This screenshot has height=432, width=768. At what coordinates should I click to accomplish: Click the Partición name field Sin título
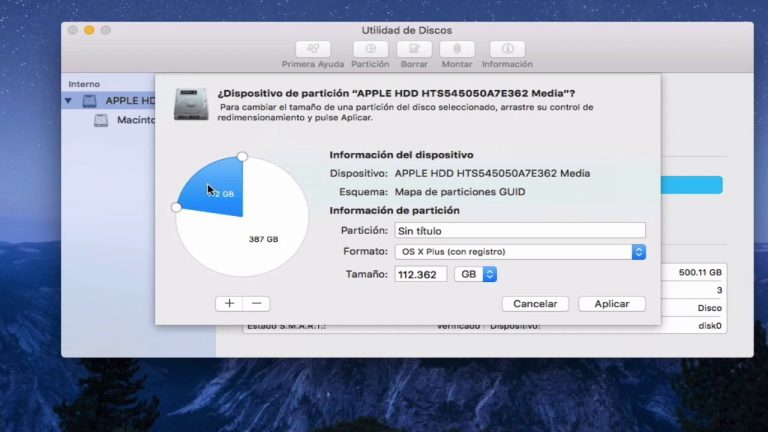point(520,231)
